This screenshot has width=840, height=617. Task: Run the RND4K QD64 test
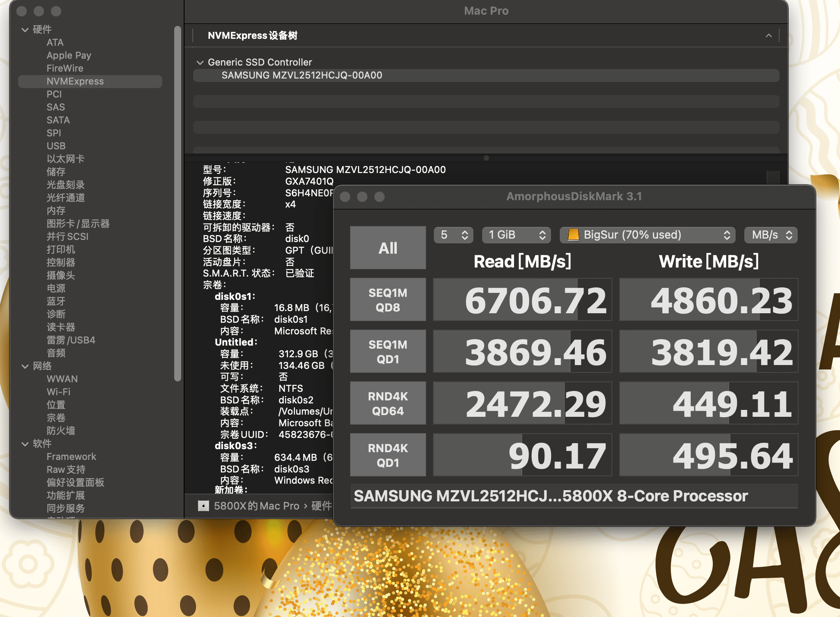(x=388, y=403)
